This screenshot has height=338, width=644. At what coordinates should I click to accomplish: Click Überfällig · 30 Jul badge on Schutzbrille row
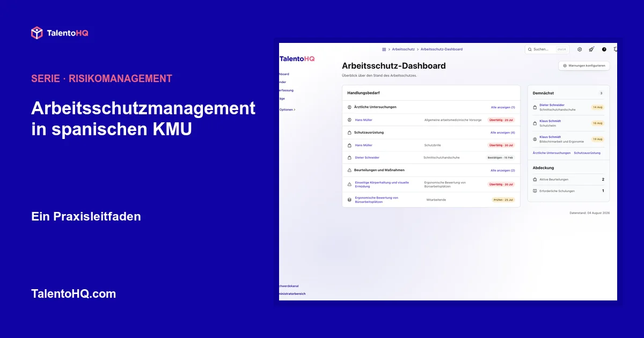[501, 145]
